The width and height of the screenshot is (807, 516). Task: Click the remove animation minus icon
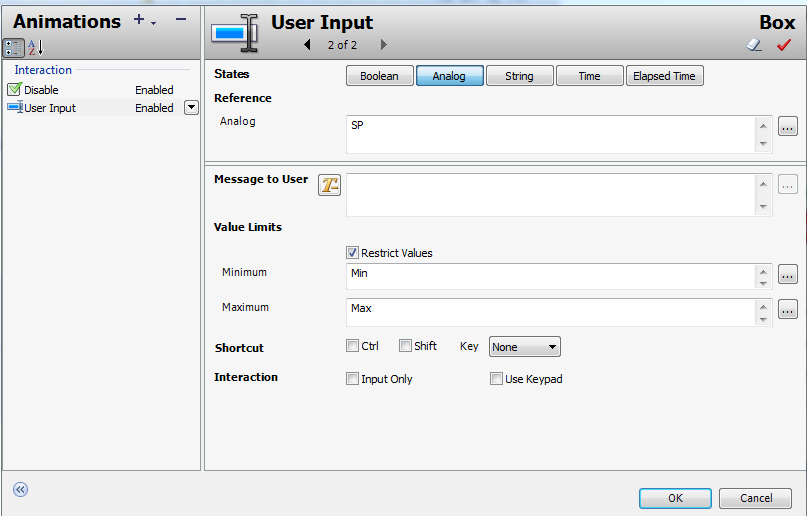pos(181,20)
